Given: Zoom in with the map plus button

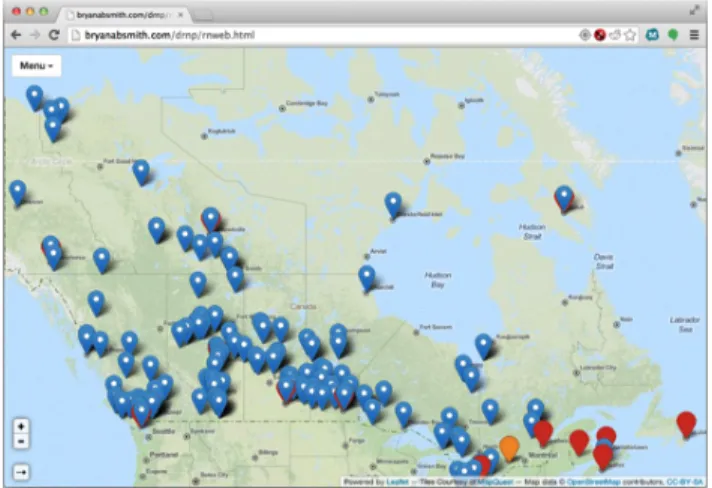Looking at the screenshot, I should click(21, 427).
